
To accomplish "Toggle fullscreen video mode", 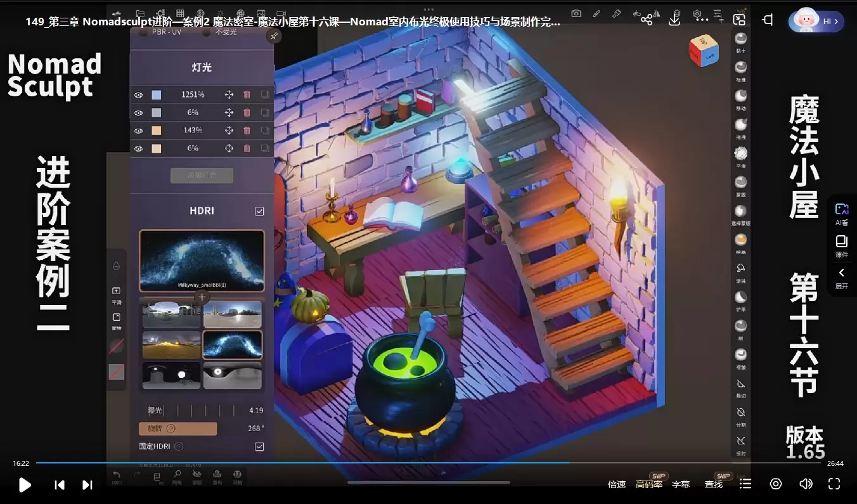I will [834, 484].
